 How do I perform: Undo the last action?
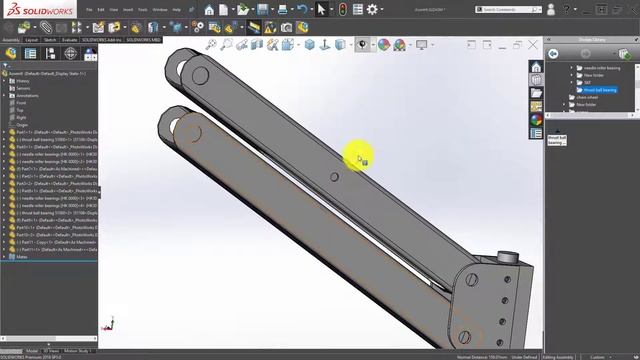coord(302,9)
